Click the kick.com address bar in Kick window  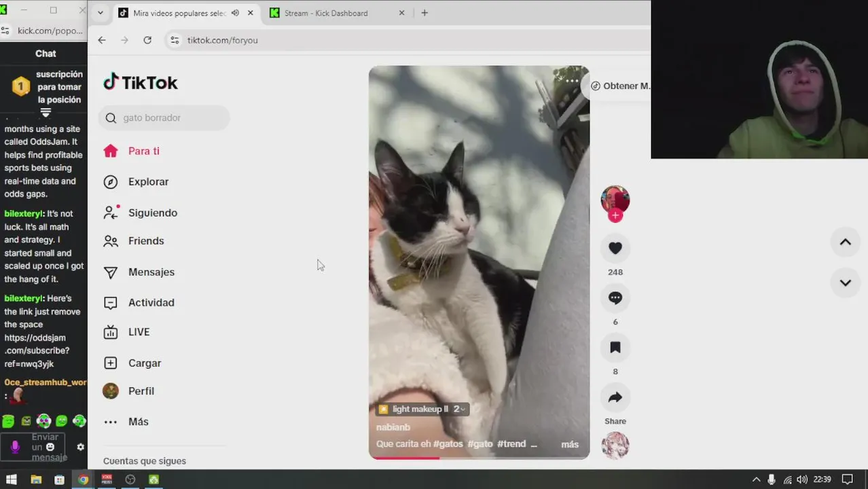pyautogui.click(x=50, y=31)
